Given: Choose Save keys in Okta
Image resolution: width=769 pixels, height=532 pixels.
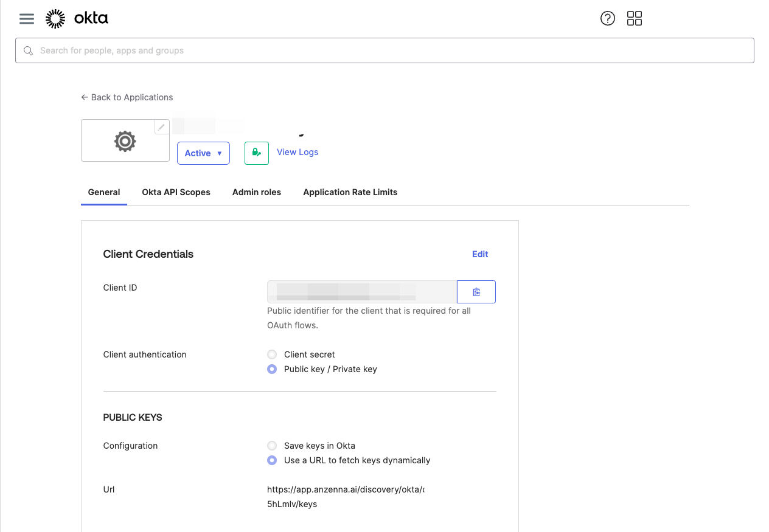Looking at the screenshot, I should coord(272,446).
